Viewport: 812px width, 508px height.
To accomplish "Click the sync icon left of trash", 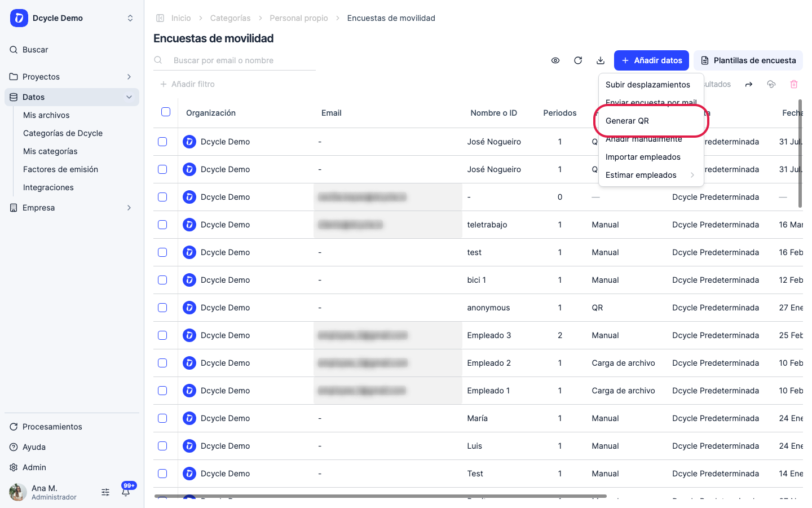I will click(771, 84).
